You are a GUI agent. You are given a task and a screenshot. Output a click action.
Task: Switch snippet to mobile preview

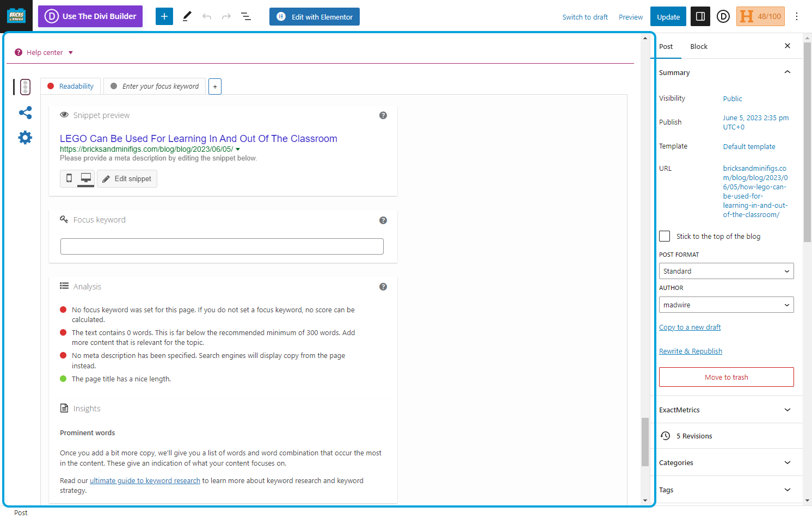(69, 178)
